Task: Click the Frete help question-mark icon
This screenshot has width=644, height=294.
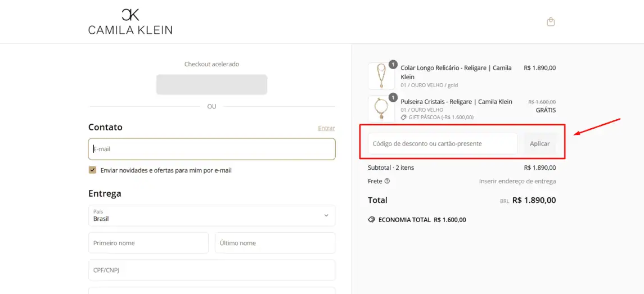Action: click(x=388, y=181)
